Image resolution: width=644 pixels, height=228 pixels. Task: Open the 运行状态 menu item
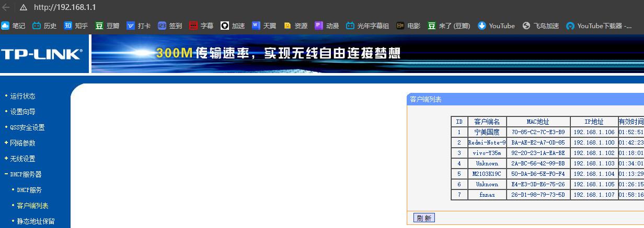(22, 96)
